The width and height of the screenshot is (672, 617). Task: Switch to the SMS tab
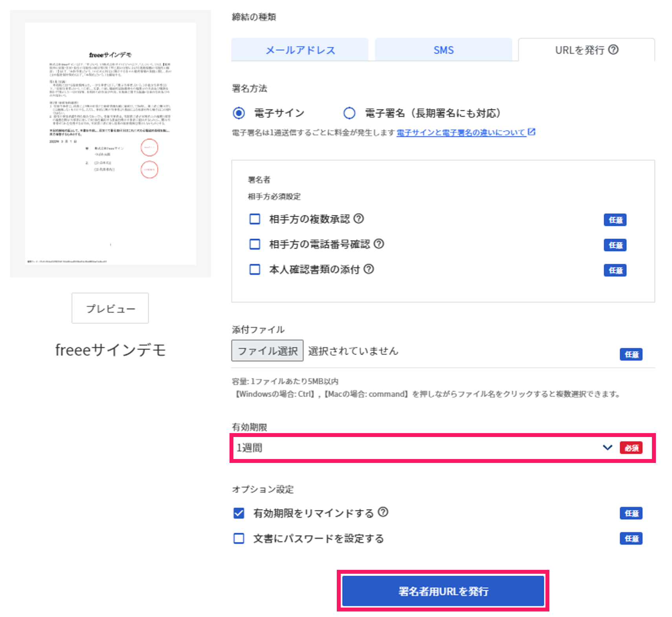coord(443,50)
